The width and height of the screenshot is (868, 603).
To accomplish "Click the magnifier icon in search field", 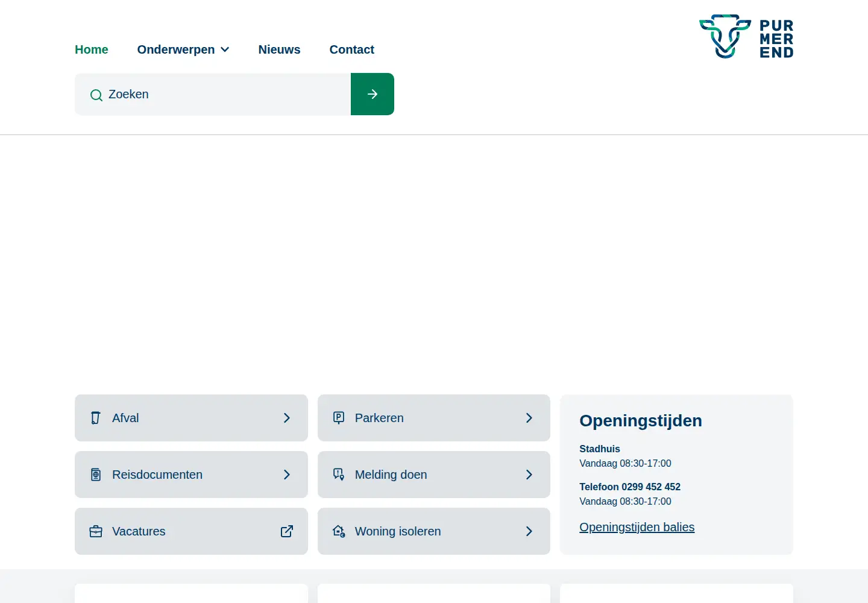I will (x=96, y=95).
